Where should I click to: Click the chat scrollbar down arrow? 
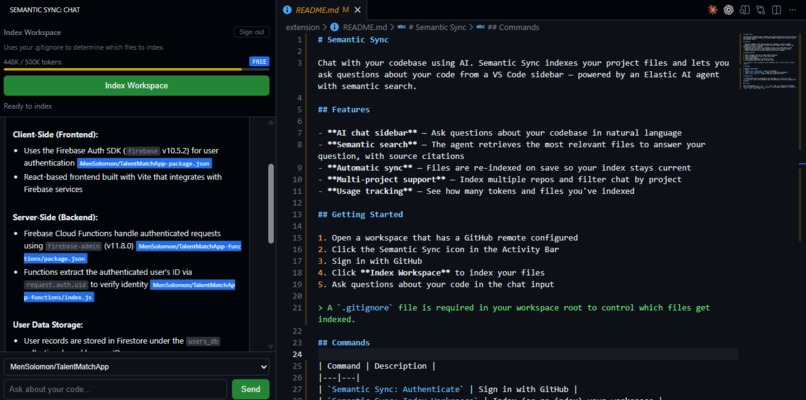click(x=271, y=347)
